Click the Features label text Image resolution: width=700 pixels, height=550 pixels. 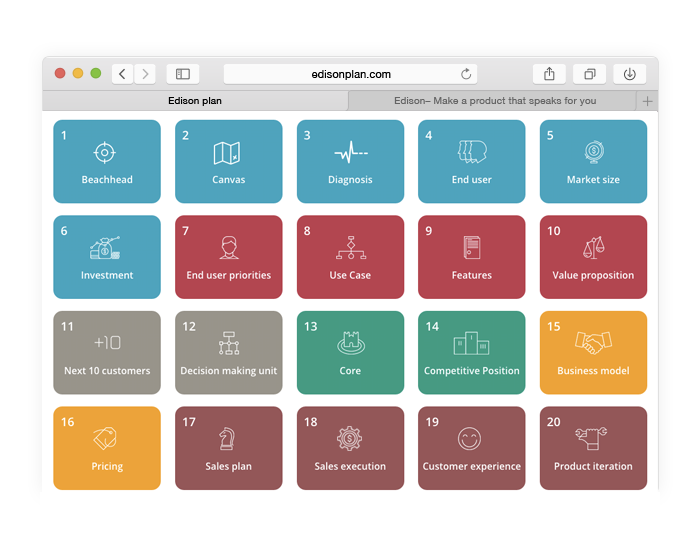tap(471, 275)
